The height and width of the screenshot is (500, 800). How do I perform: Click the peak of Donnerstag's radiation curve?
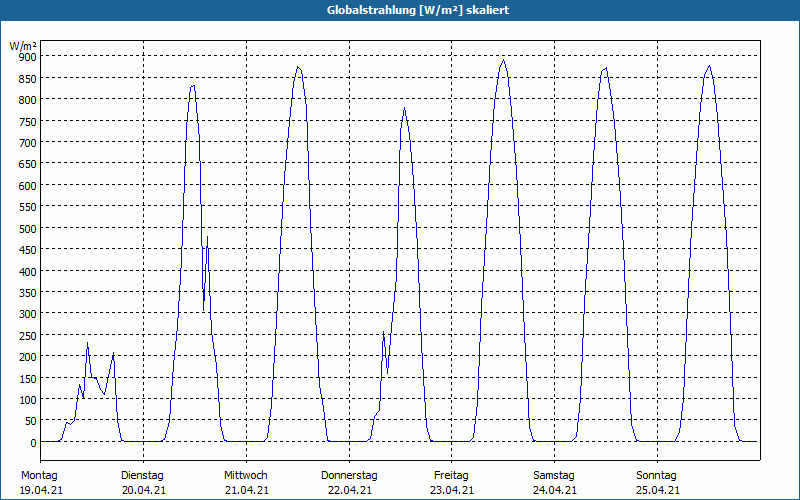point(404,108)
